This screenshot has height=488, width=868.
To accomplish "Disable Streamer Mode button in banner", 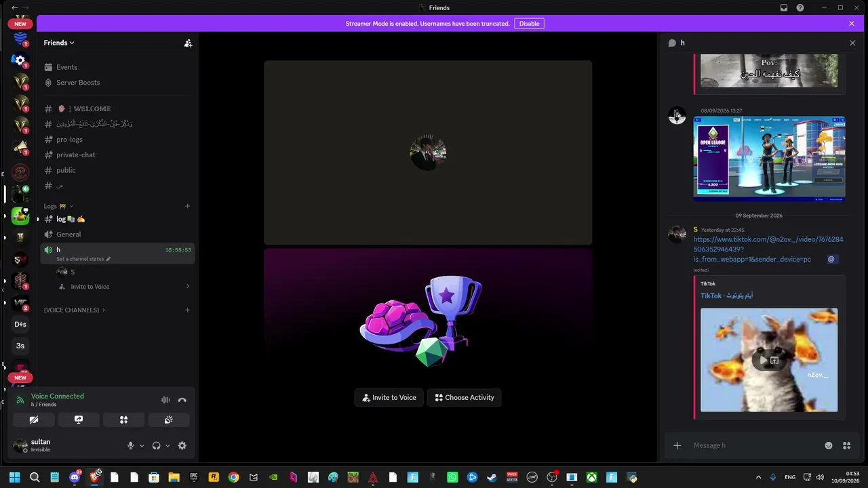I will pos(530,24).
